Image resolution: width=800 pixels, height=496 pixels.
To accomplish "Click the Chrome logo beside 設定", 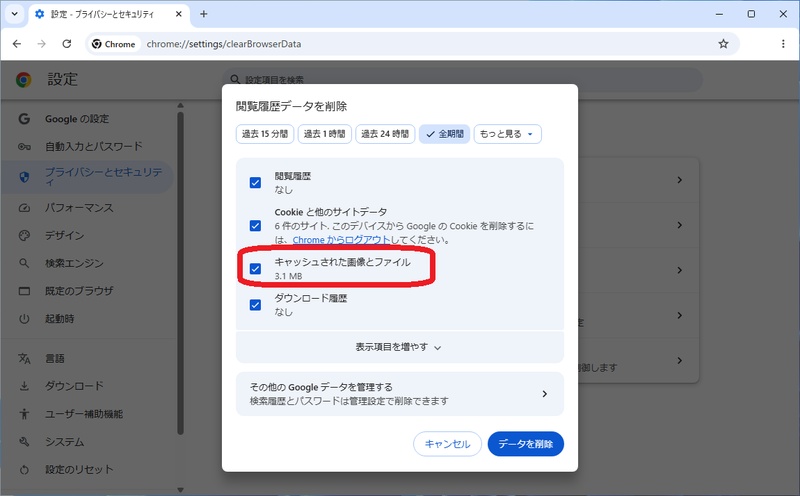I will 23,80.
